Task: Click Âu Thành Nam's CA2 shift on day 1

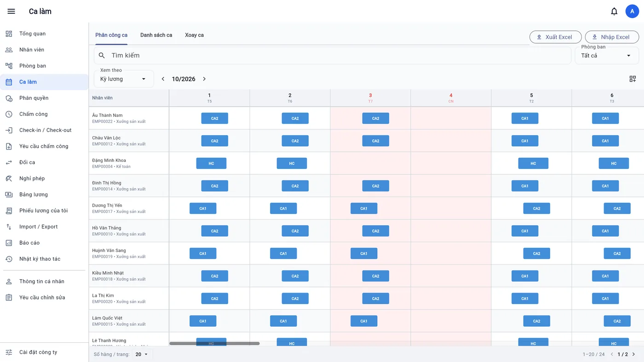Action: coord(215,118)
